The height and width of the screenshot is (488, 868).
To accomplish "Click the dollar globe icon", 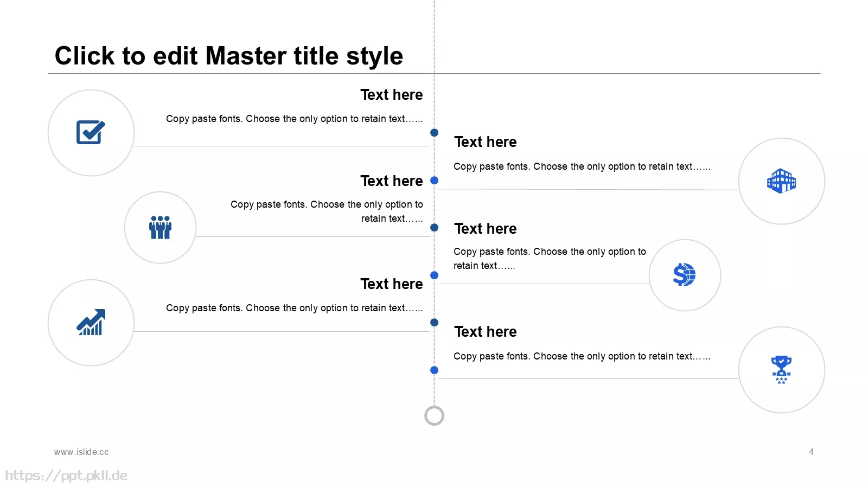I will coord(684,274).
